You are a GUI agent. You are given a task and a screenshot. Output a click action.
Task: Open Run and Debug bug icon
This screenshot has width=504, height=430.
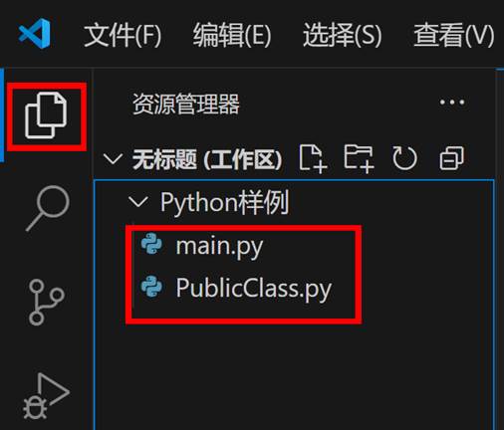pos(46,396)
